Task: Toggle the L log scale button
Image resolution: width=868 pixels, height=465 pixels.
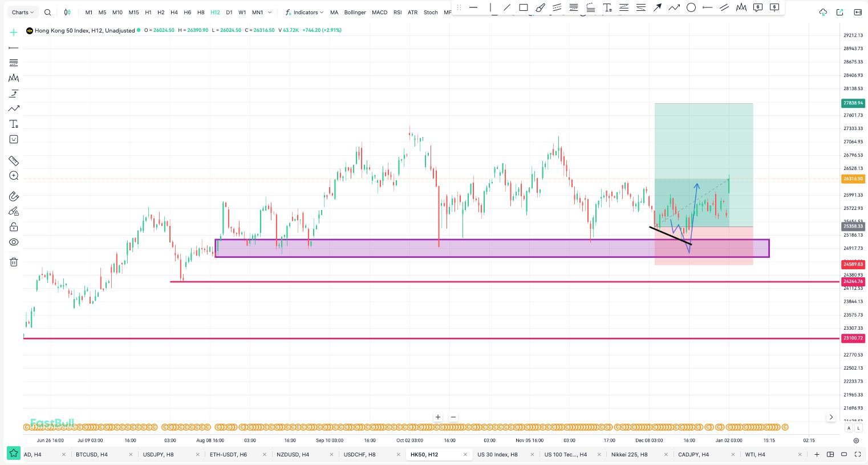Action: (x=858, y=428)
